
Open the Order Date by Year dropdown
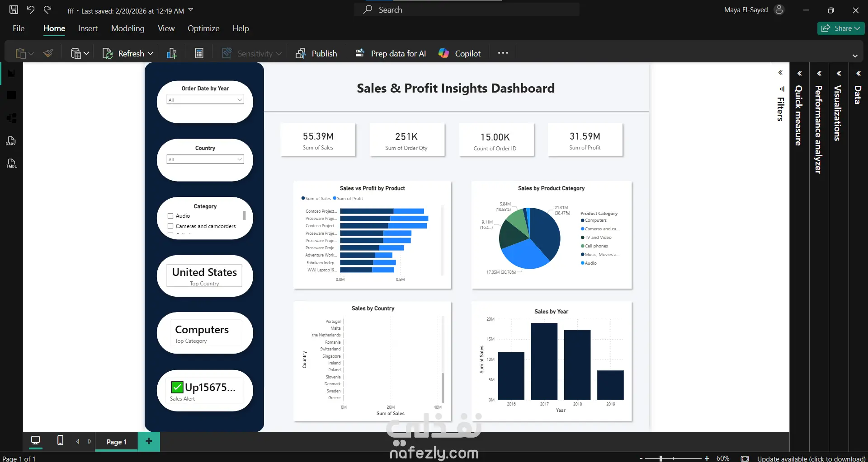(x=205, y=100)
